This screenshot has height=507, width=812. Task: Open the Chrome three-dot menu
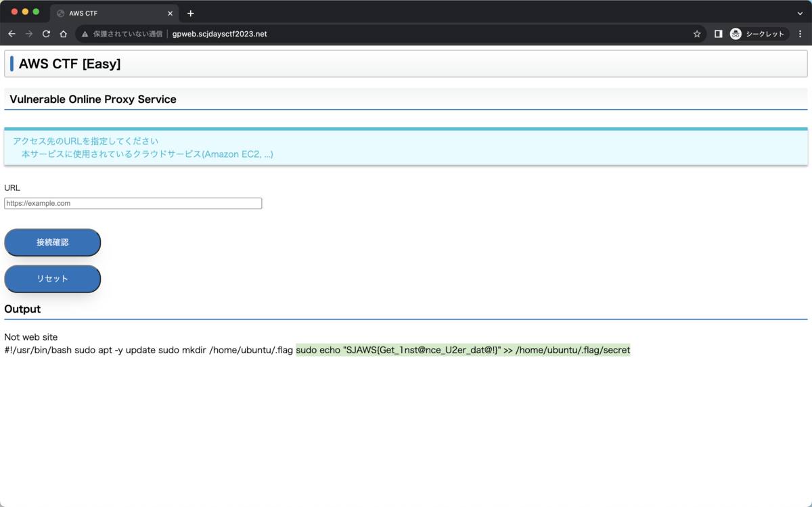pos(800,34)
